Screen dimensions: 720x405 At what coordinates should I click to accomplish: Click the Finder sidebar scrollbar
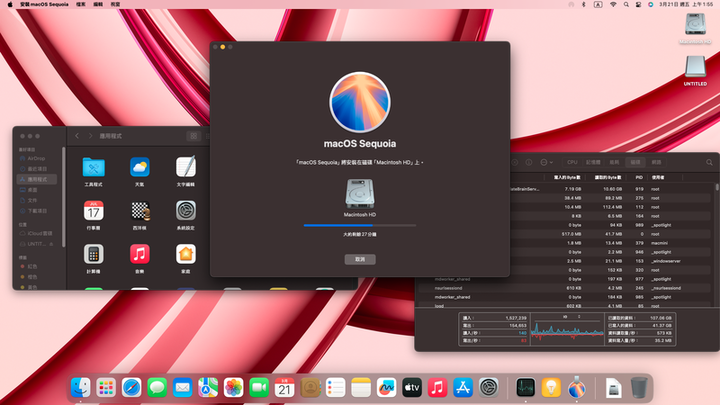pos(63,197)
